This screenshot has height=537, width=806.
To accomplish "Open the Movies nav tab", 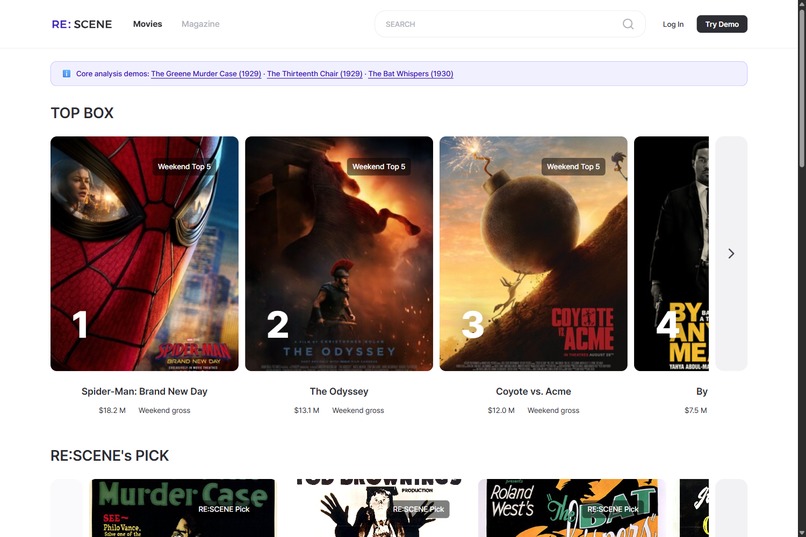I will pos(148,24).
